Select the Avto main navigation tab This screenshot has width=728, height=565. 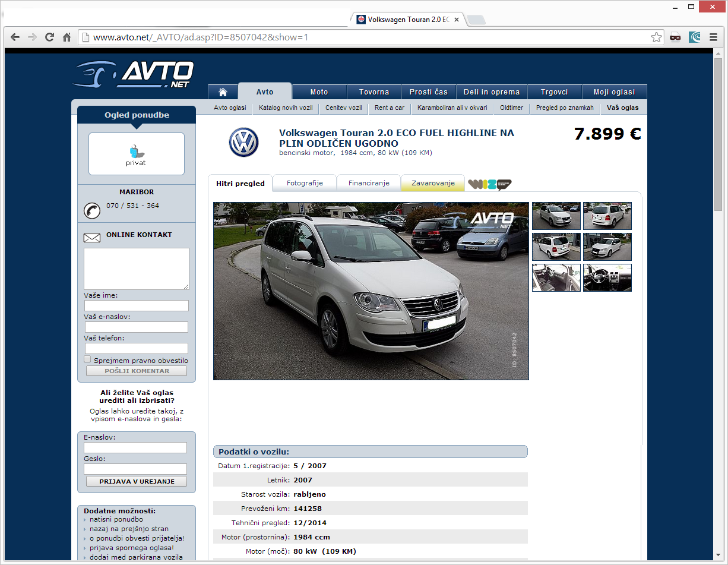(x=265, y=91)
